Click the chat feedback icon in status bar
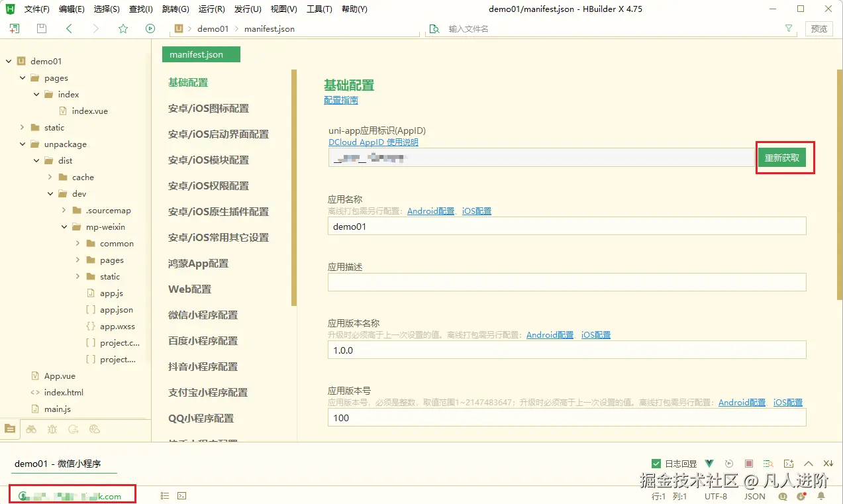 pyautogui.click(x=783, y=496)
